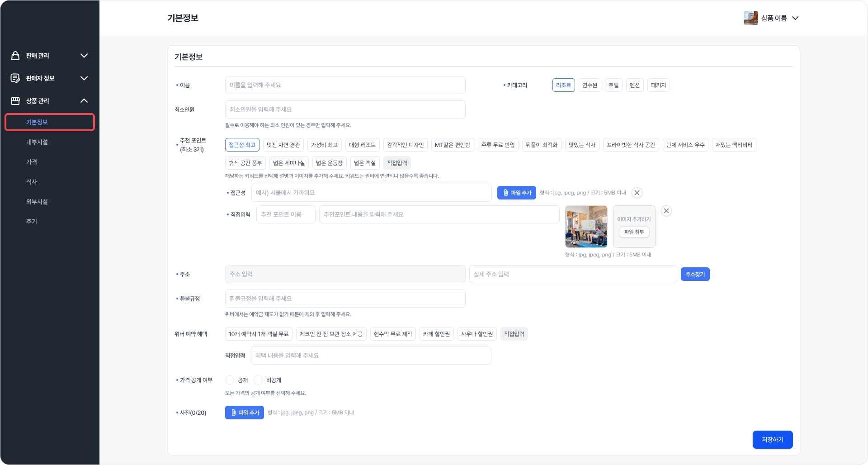Remove the 직접입력 recommendation row with X
This screenshot has width=868, height=465.
tap(666, 211)
